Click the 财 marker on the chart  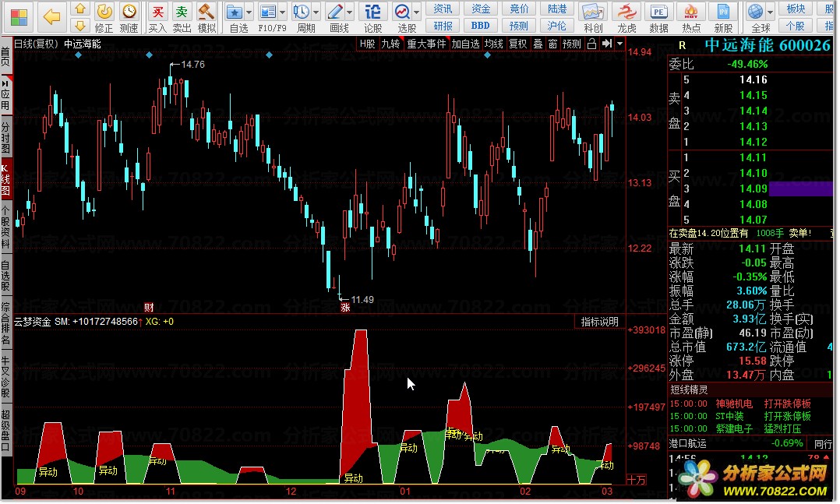tap(149, 308)
